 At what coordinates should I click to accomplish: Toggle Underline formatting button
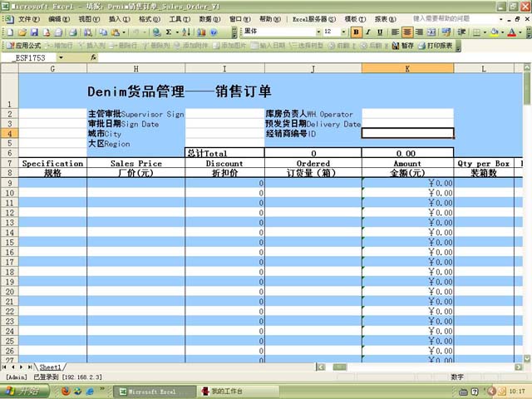(x=380, y=32)
